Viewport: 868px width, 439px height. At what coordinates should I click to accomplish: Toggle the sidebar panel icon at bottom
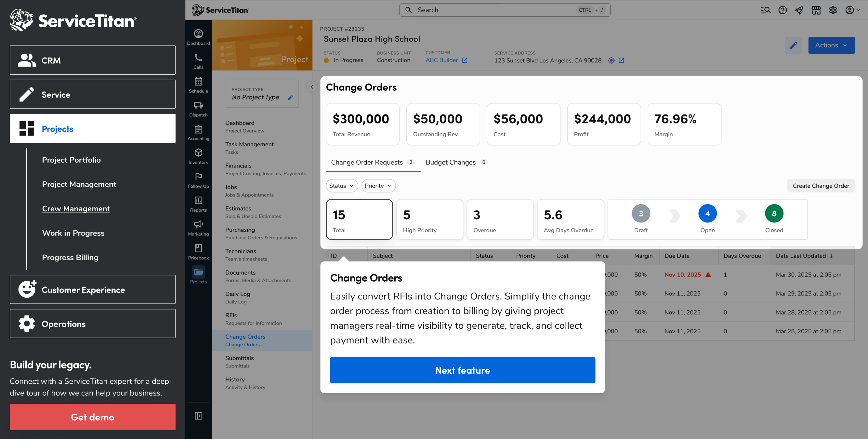[x=198, y=416]
